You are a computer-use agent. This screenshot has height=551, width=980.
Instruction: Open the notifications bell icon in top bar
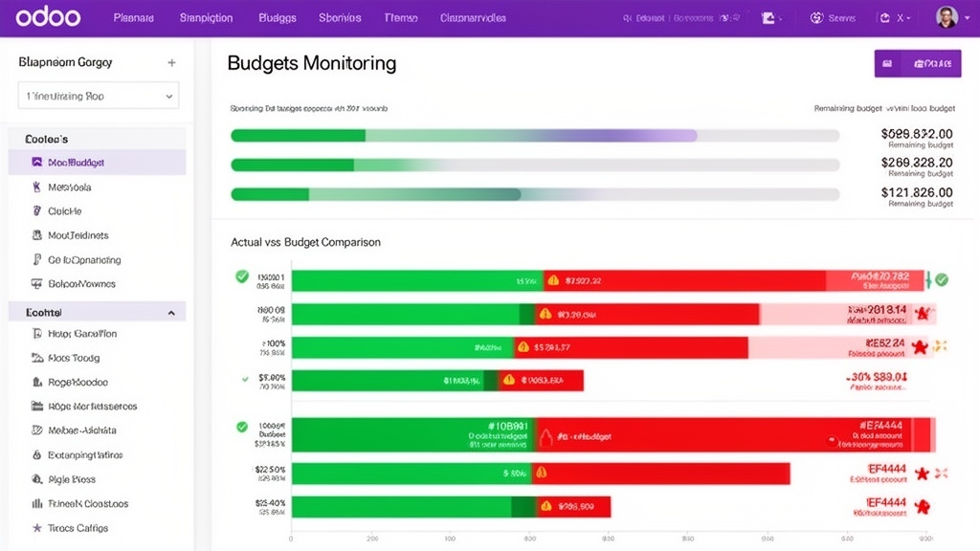(x=769, y=16)
